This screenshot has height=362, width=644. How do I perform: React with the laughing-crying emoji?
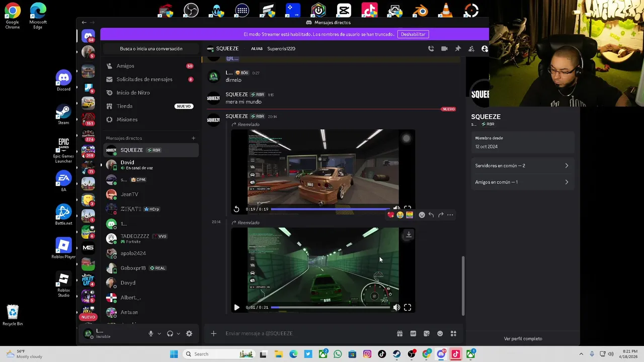point(400,215)
